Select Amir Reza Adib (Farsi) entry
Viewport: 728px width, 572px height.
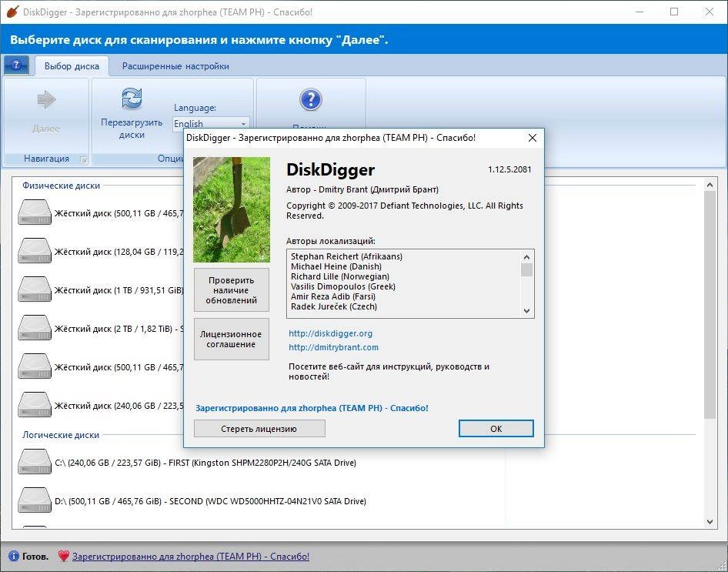coord(333,296)
